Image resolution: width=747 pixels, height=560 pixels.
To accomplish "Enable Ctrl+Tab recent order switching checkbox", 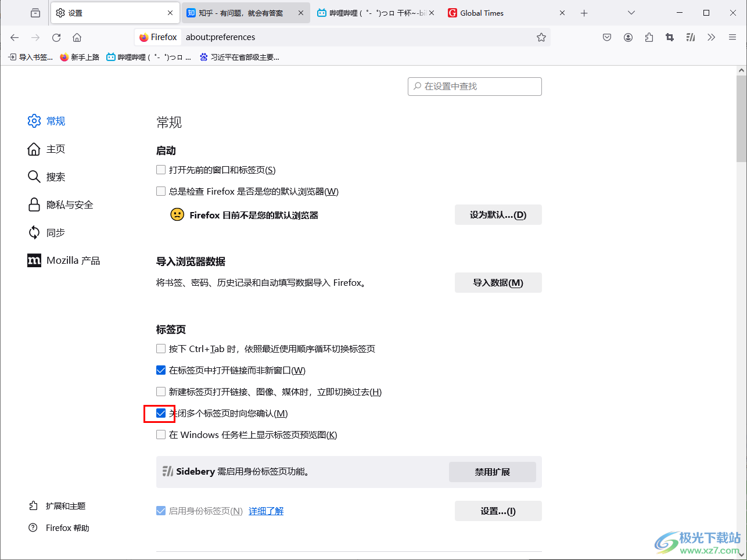I will coord(161,349).
